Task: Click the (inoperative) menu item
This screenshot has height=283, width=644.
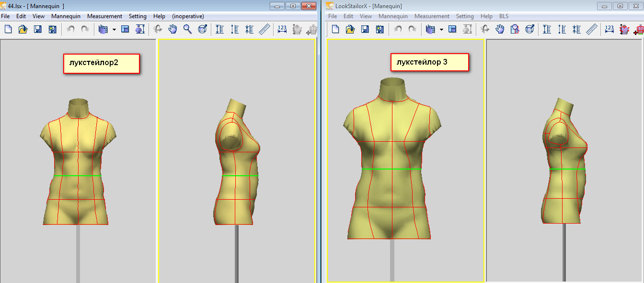Action: [x=188, y=16]
